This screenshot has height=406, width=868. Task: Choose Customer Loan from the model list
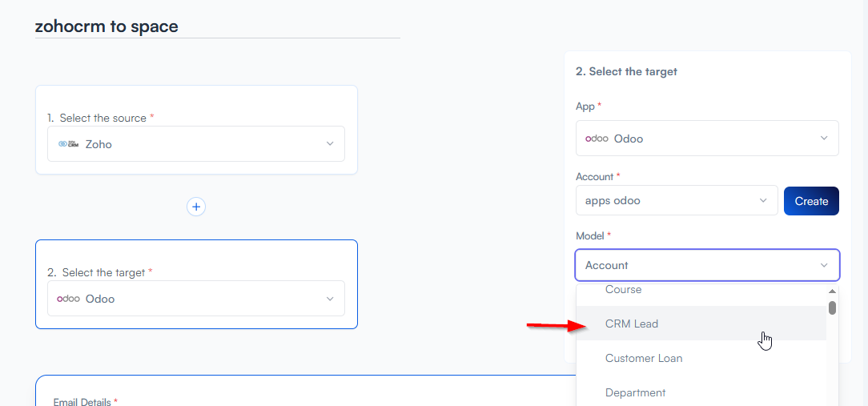tap(644, 358)
